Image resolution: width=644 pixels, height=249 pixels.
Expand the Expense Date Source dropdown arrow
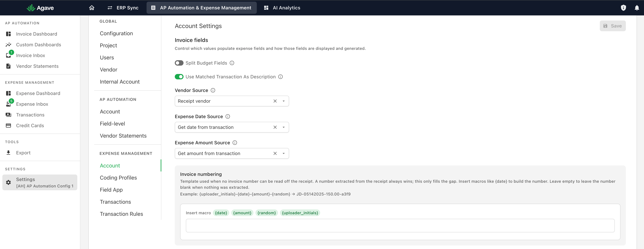284,127
